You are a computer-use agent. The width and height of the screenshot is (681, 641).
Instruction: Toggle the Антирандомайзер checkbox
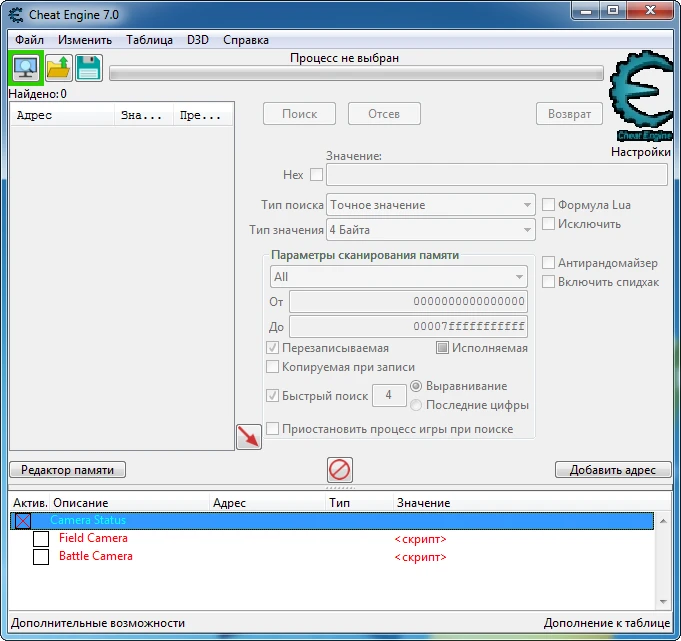click(x=548, y=262)
